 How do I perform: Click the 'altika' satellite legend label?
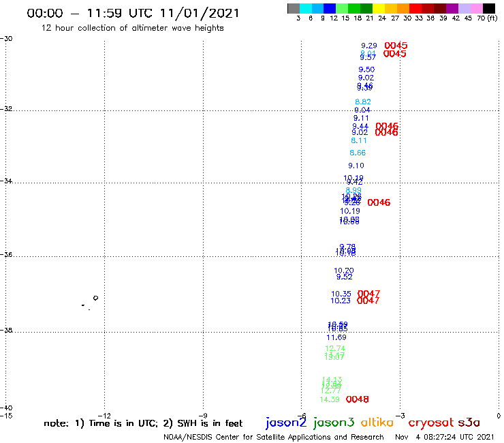[377, 423]
